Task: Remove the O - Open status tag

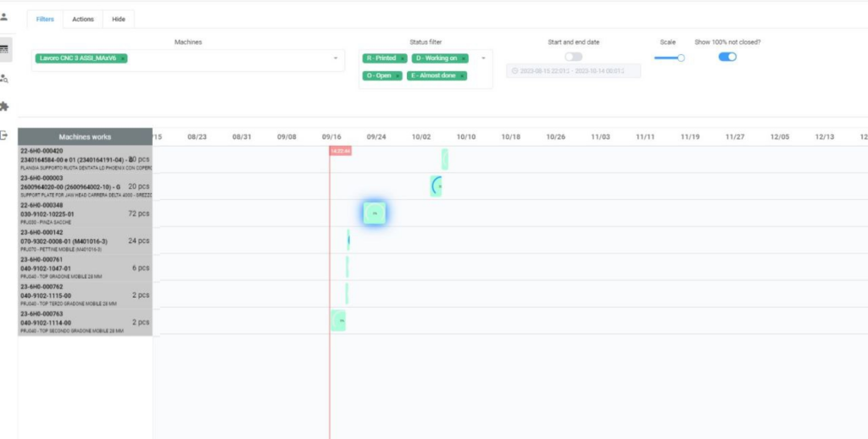Action: click(397, 75)
